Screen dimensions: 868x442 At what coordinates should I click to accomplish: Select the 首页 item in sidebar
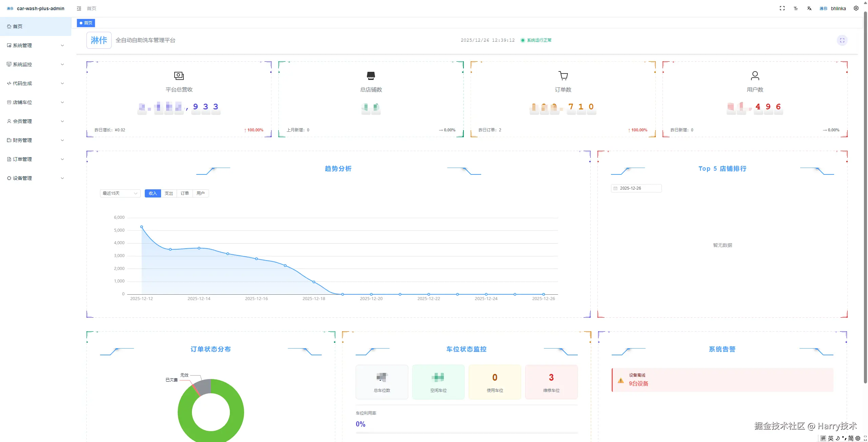pos(18,26)
